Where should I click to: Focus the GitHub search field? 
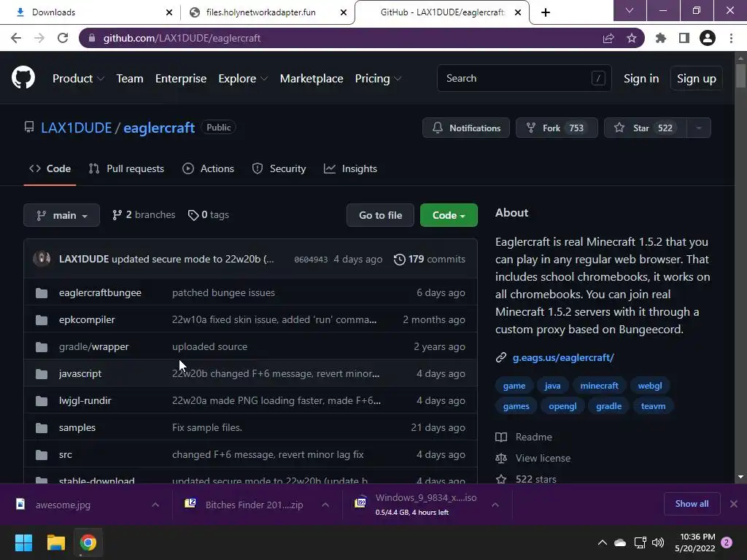point(524,78)
